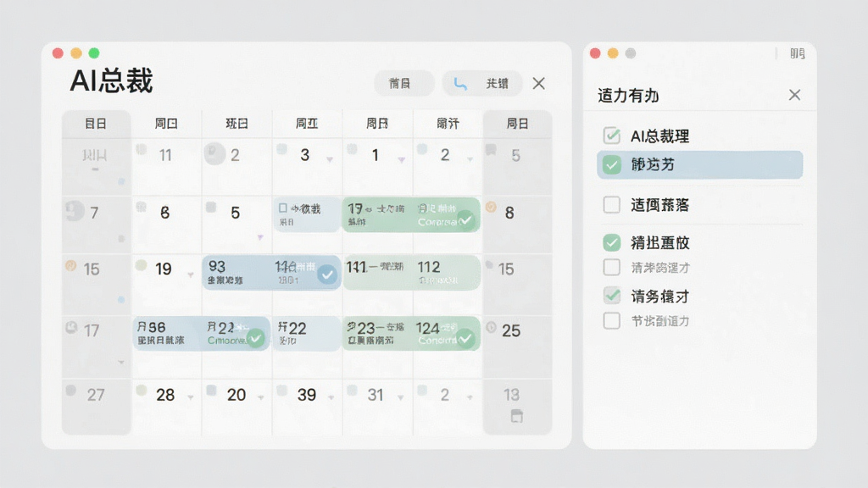Toggle the checkbox in the highlighted blue row
The height and width of the screenshot is (488, 868).
pyautogui.click(x=612, y=164)
